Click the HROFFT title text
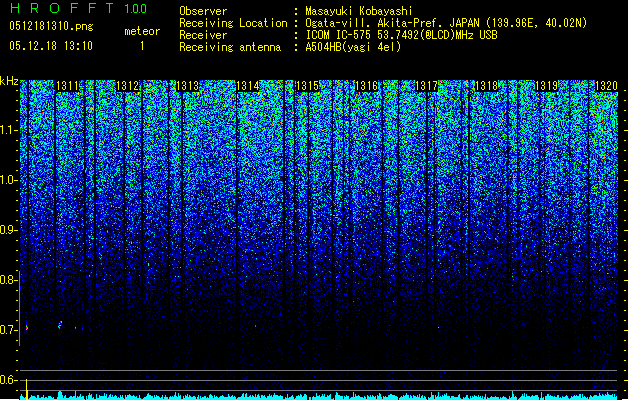 coord(63,8)
